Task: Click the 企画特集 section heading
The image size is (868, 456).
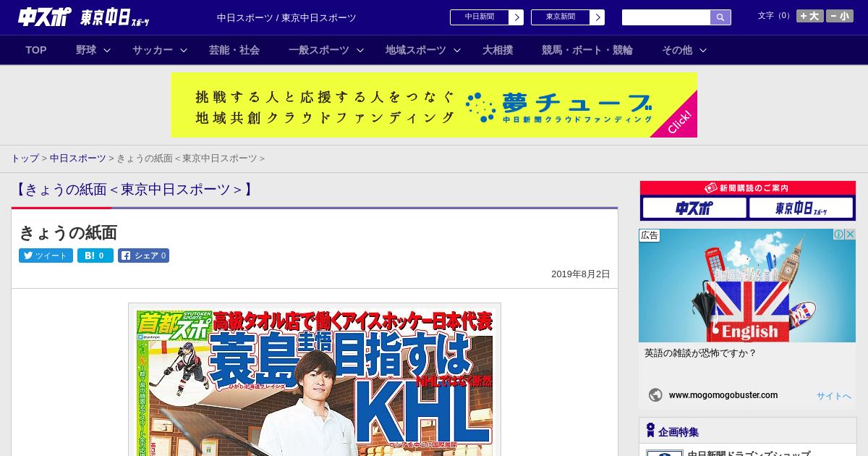Action: click(x=678, y=432)
